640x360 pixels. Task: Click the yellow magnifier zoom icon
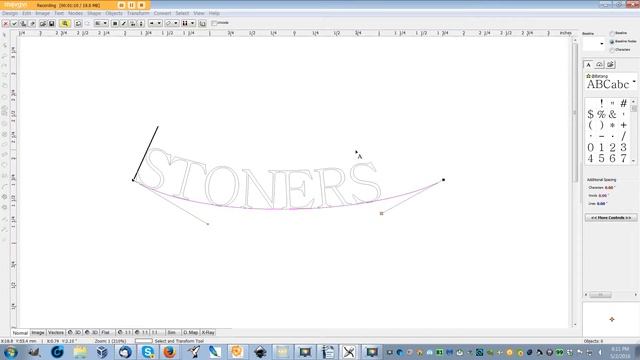coord(64,24)
